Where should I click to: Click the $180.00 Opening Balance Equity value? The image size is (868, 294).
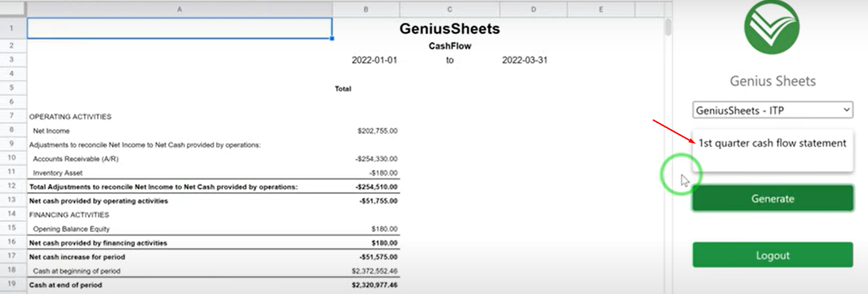tap(384, 229)
